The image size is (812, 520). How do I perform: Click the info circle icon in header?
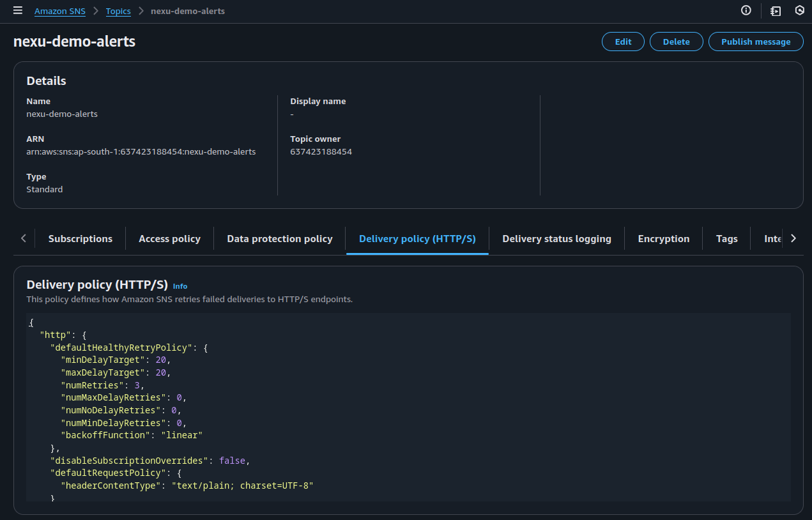[746, 11]
